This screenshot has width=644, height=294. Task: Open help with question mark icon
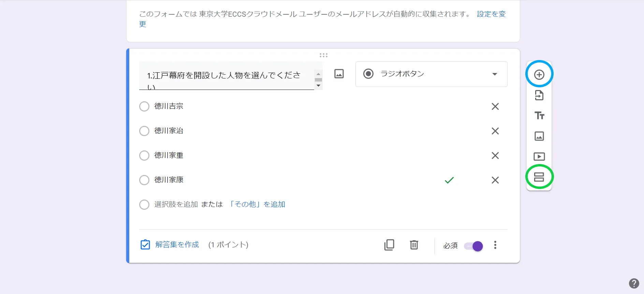tap(634, 283)
